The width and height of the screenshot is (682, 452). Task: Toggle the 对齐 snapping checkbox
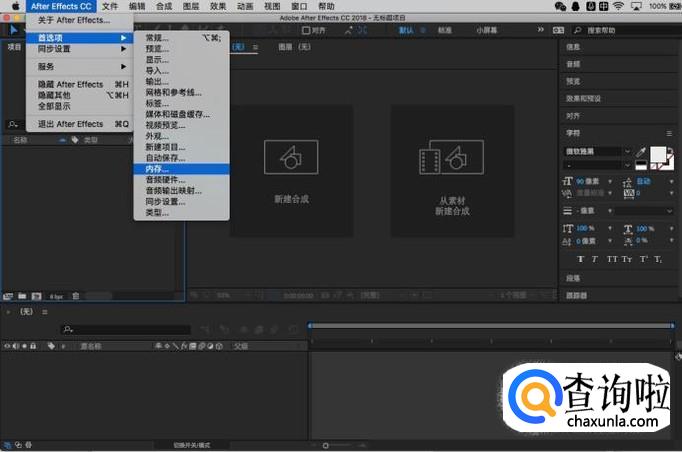coord(306,30)
